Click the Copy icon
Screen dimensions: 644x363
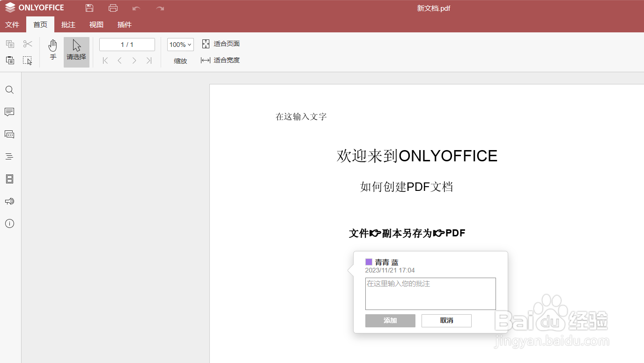click(x=10, y=44)
